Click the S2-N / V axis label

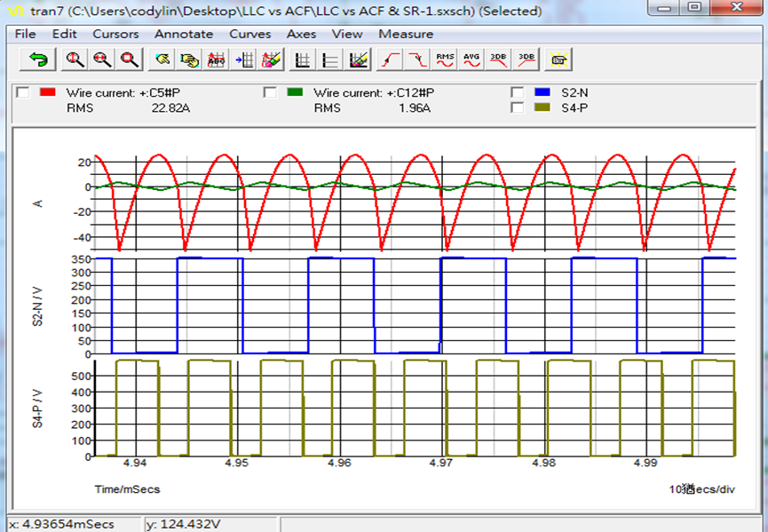pos(38,306)
